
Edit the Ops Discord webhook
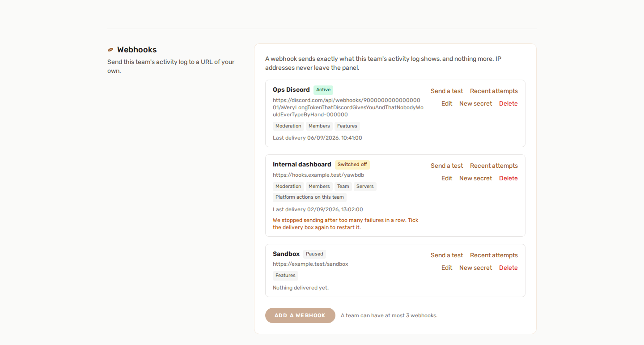point(447,103)
